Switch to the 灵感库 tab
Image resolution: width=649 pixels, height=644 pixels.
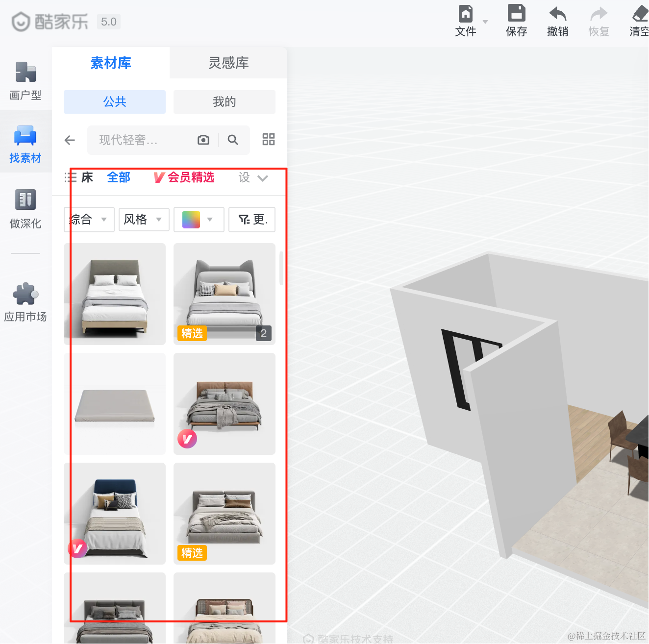(228, 63)
